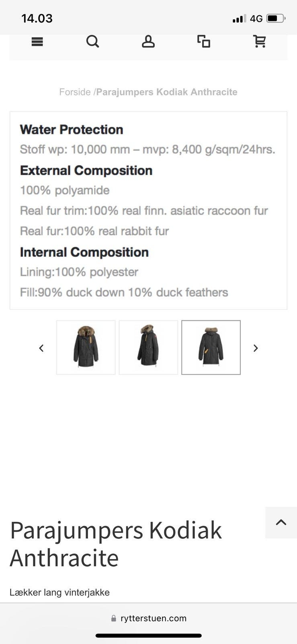297x644 pixels.
Task: Click the Parajumpers Kodiak Anthracite heading
Action: [x=116, y=544]
